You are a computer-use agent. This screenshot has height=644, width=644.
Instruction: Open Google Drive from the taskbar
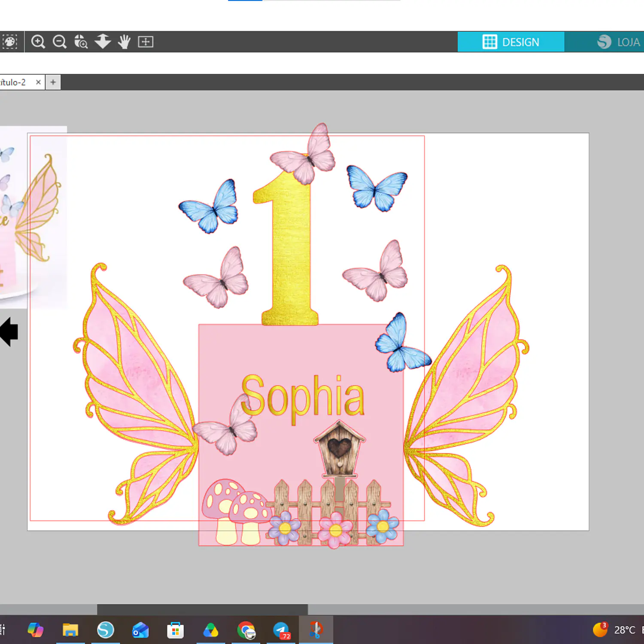[210, 630]
